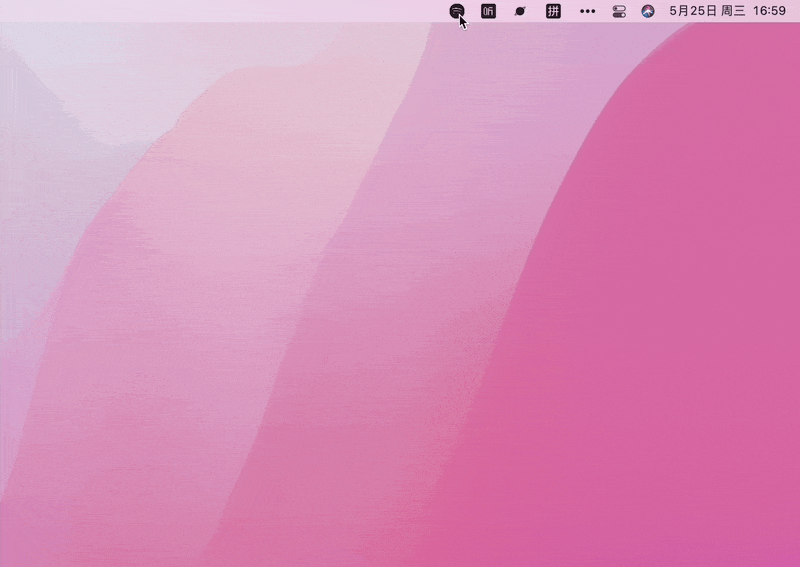This screenshot has width=800, height=567.
Task: Open the planet-shaped menu bar icon
Action: [x=520, y=11]
